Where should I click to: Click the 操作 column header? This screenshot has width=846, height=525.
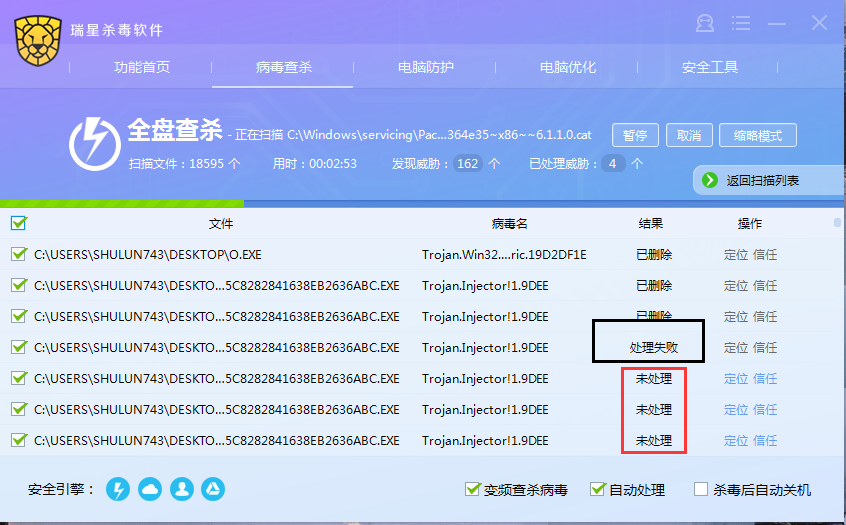750,223
